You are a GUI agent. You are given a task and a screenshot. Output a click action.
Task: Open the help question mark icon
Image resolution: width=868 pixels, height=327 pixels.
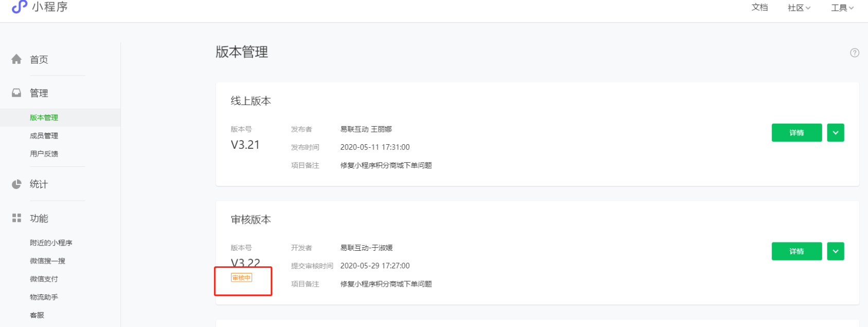(x=855, y=53)
